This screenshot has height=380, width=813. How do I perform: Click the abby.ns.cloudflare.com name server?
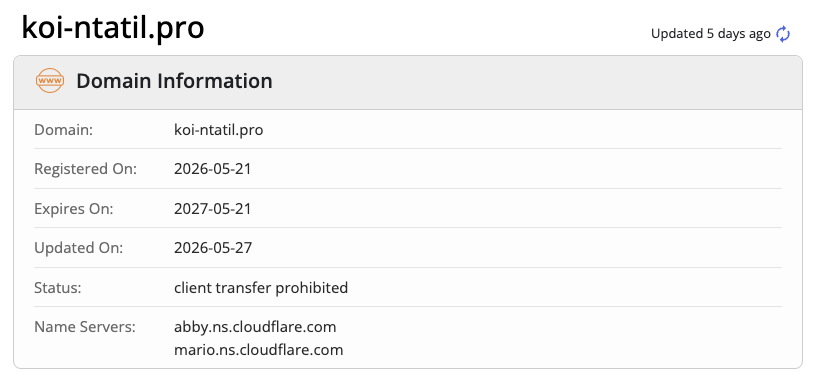coord(255,327)
